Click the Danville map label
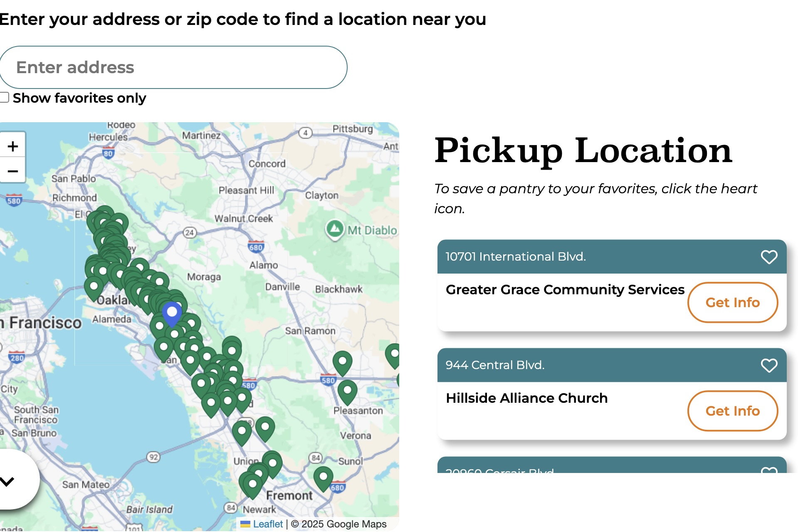This screenshot has width=798, height=532. (x=282, y=287)
